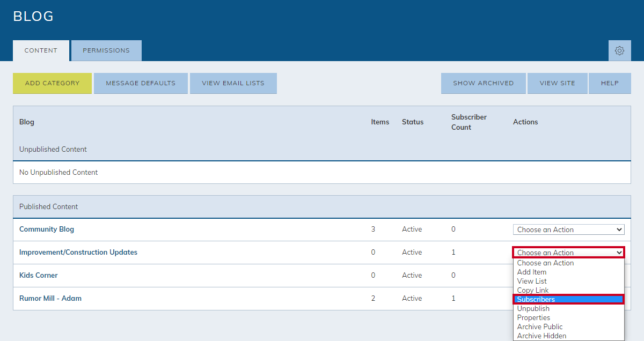644x341 pixels.
Task: Click the Add Category button
Action: coord(52,83)
